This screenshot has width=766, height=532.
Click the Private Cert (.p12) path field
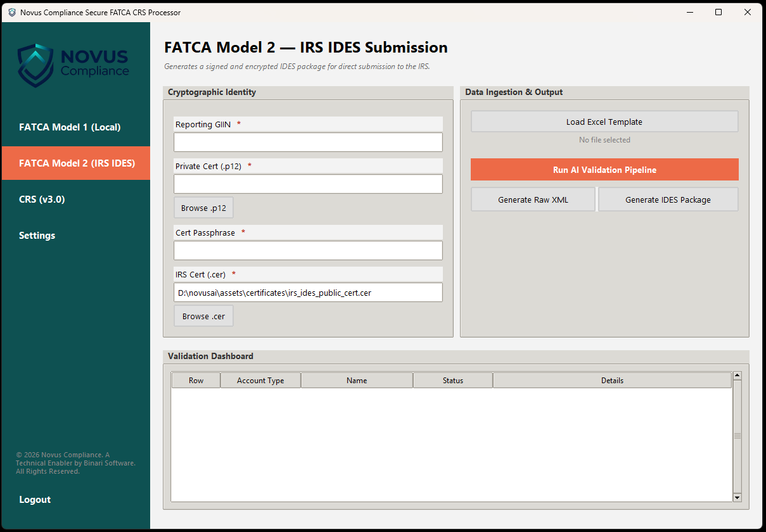[308, 184]
